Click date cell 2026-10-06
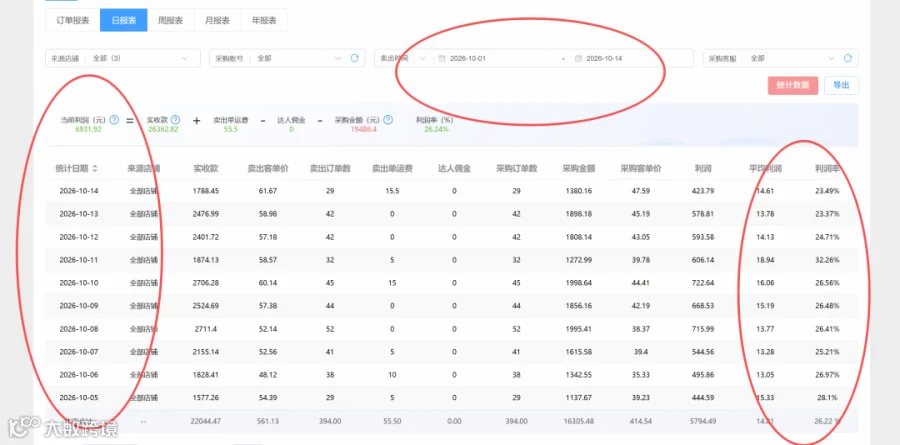Screen dimensions: 900x445 click(79, 375)
